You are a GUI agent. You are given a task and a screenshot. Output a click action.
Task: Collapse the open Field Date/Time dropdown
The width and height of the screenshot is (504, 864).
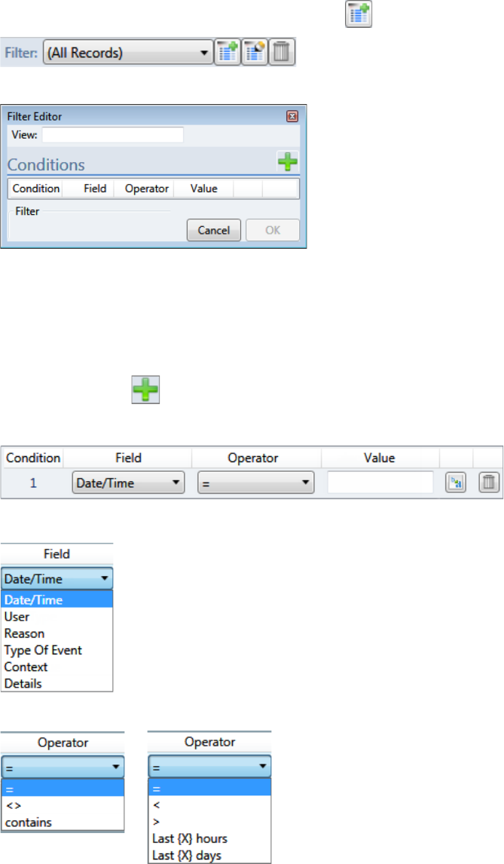[57, 579]
